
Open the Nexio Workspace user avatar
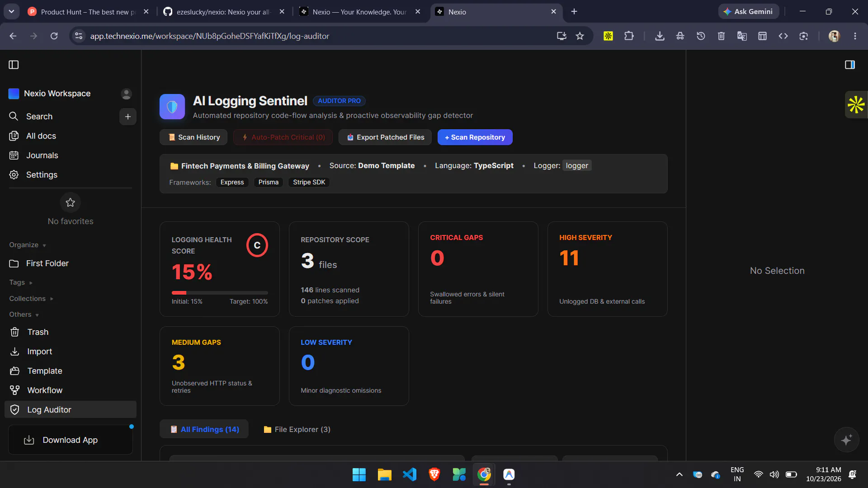coord(126,94)
